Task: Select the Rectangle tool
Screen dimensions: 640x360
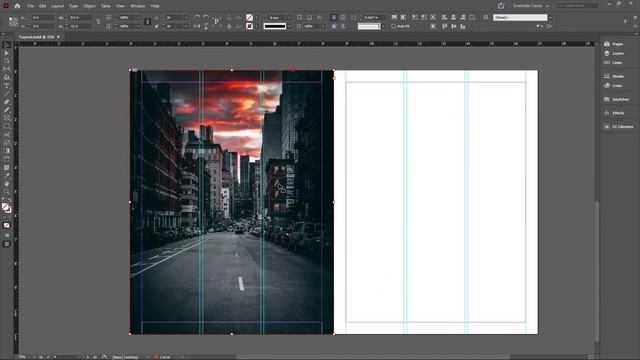Action: pos(7,127)
